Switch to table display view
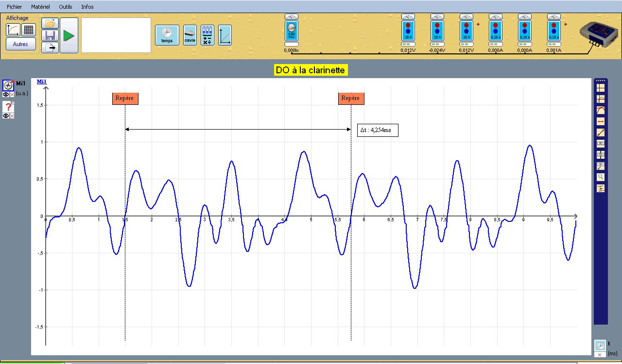Screen dimensions: 622x364 [x=29, y=30]
